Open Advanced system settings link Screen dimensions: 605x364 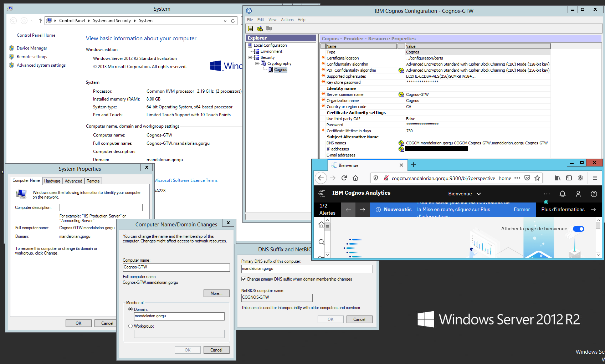click(41, 65)
